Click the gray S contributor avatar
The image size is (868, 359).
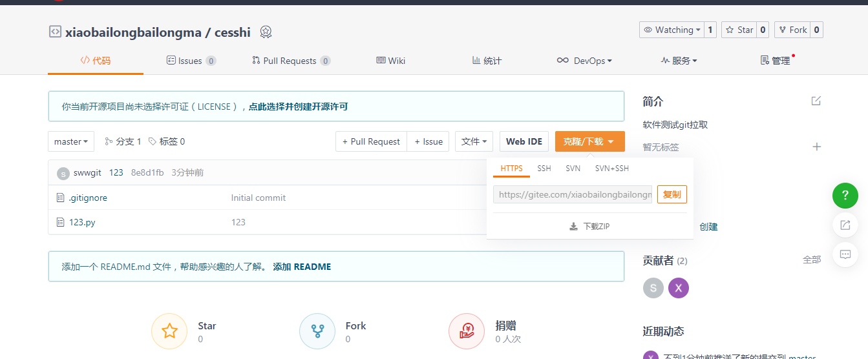tap(653, 288)
